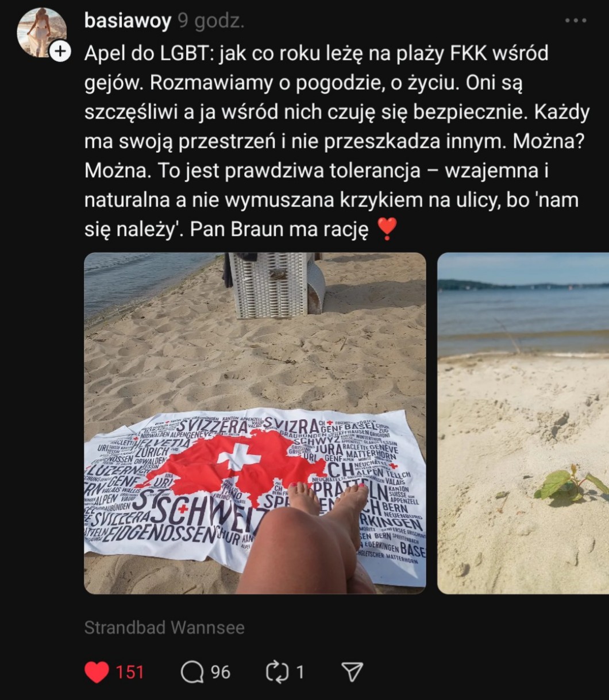Tap the red heart emoji in text
This screenshot has height=700, width=609.
387,229
